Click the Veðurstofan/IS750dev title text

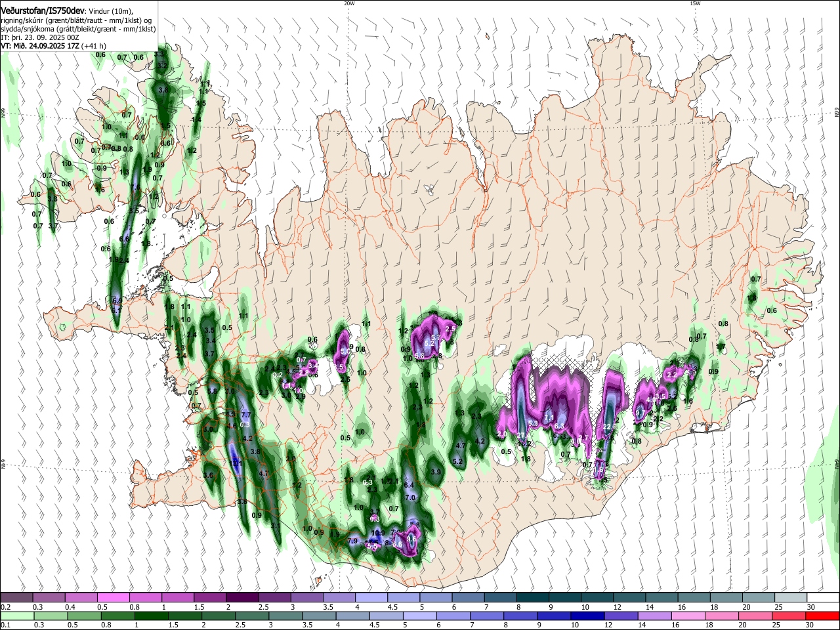[x=42, y=11]
